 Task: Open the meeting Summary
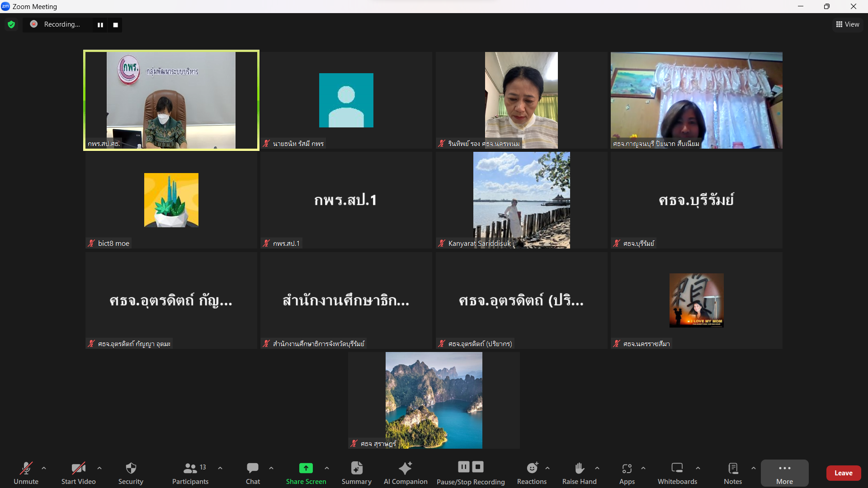[x=357, y=473]
